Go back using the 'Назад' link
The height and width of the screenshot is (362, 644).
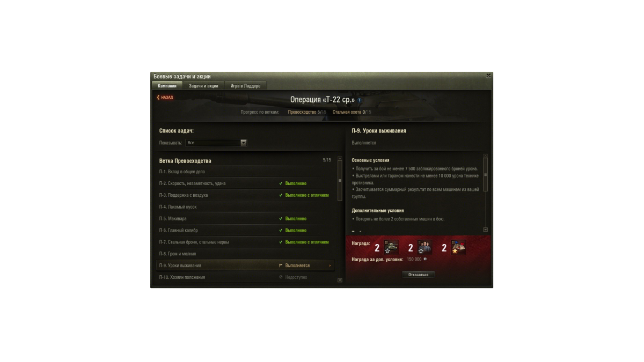coord(165,98)
